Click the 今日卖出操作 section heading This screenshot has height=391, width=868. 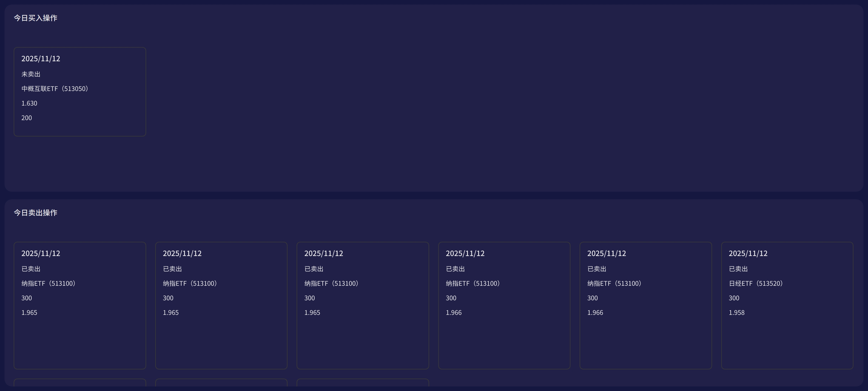pyautogui.click(x=35, y=213)
